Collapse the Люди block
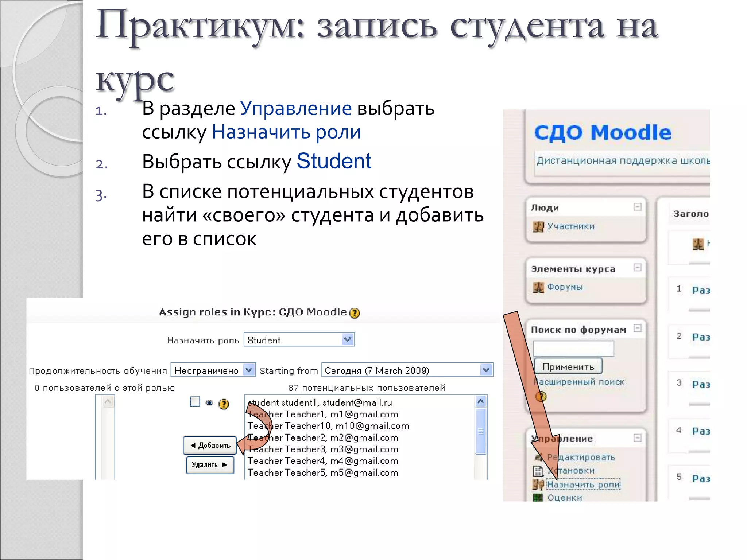 tap(637, 207)
